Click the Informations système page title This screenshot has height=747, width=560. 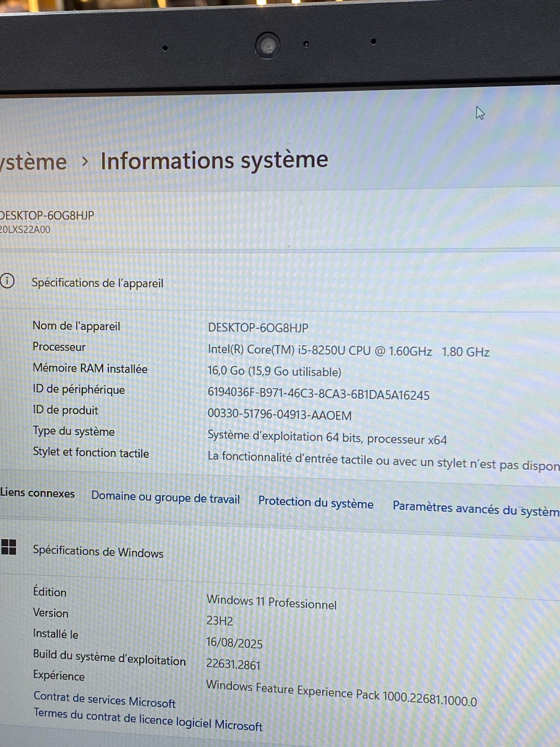(x=214, y=160)
